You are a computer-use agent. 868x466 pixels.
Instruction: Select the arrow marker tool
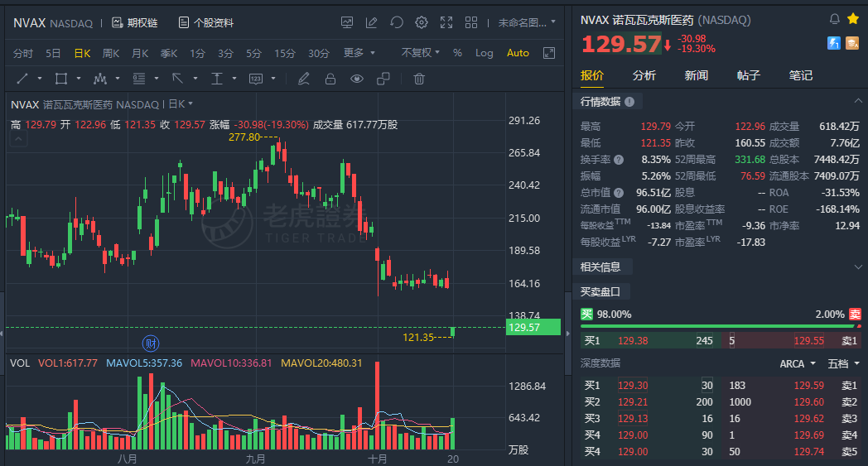pos(178,79)
